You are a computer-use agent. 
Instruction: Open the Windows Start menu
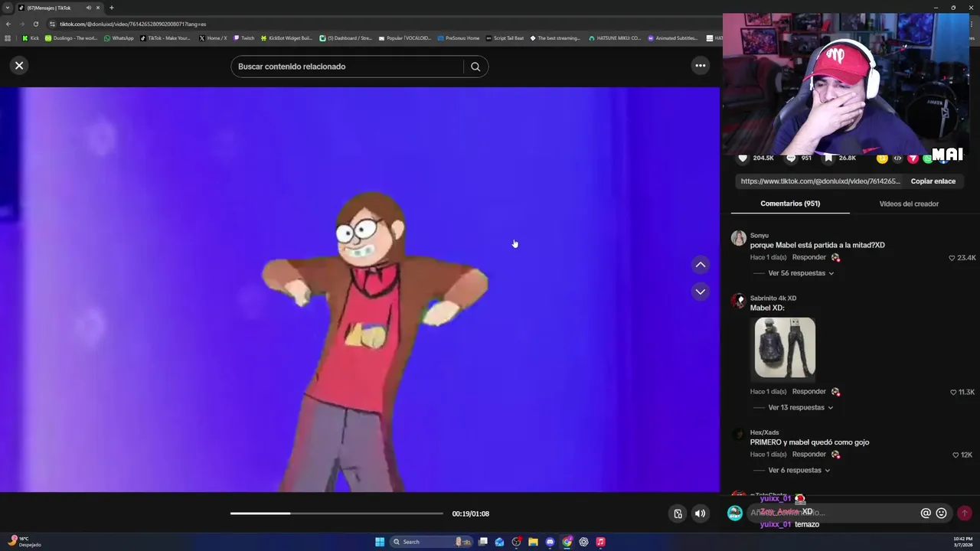coord(380,542)
